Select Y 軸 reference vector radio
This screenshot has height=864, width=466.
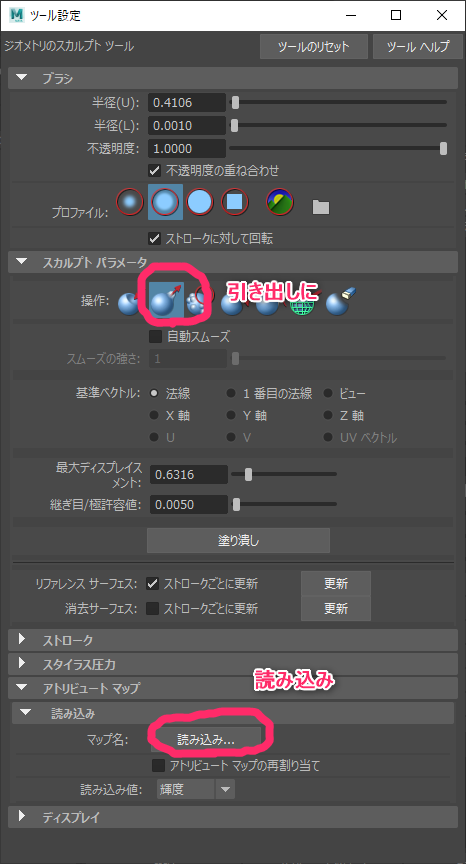click(231, 415)
